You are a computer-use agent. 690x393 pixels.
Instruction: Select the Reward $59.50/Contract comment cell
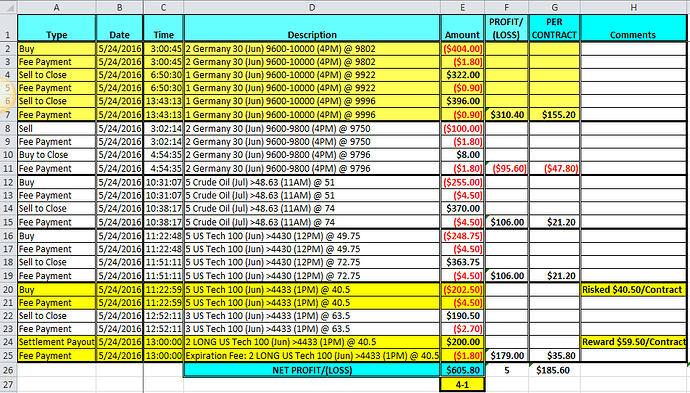[x=633, y=342]
